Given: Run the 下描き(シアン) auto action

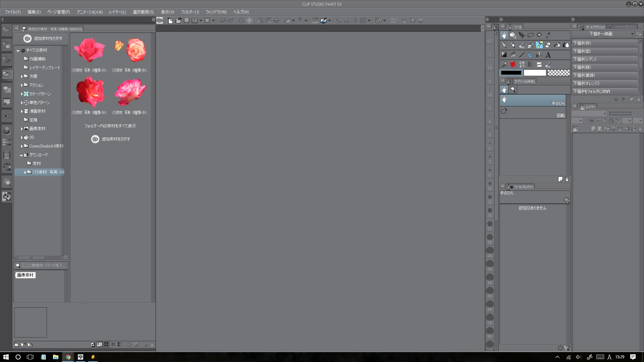Looking at the screenshot, I should point(604,59).
